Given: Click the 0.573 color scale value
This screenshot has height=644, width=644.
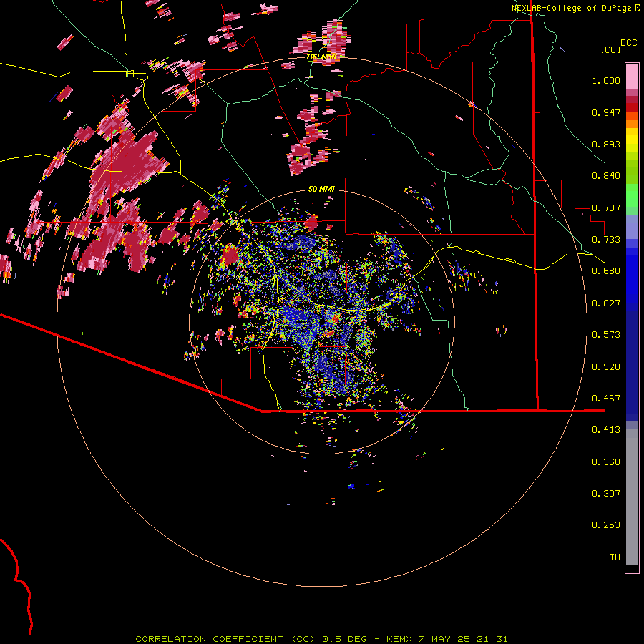Looking at the screenshot, I should (x=606, y=335).
